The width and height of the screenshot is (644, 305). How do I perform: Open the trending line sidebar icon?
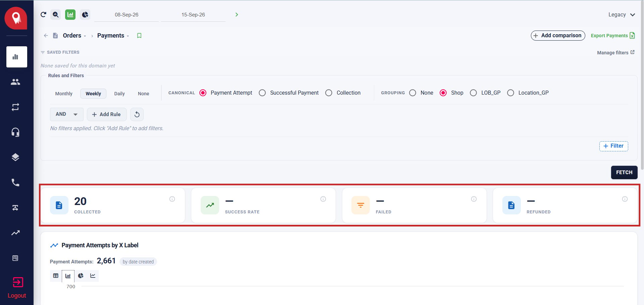click(15, 233)
